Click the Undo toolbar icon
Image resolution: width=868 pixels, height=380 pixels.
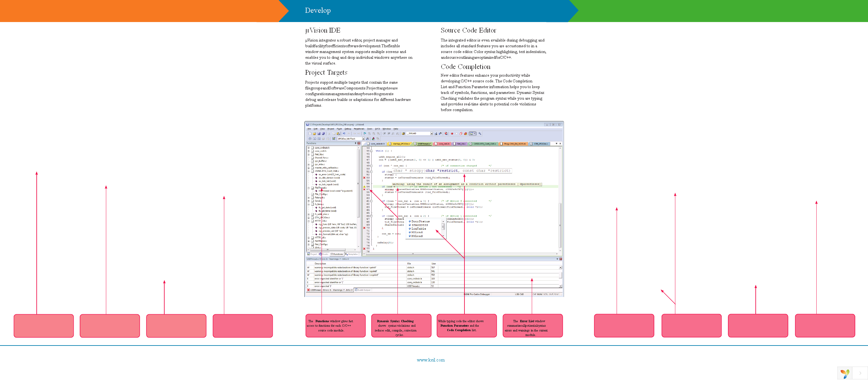[344, 134]
